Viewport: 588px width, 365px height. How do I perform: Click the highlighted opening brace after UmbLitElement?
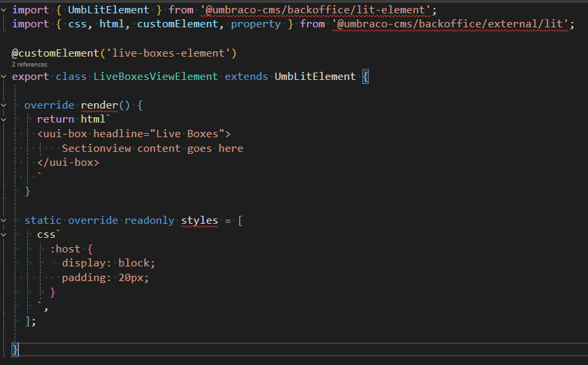[366, 77]
